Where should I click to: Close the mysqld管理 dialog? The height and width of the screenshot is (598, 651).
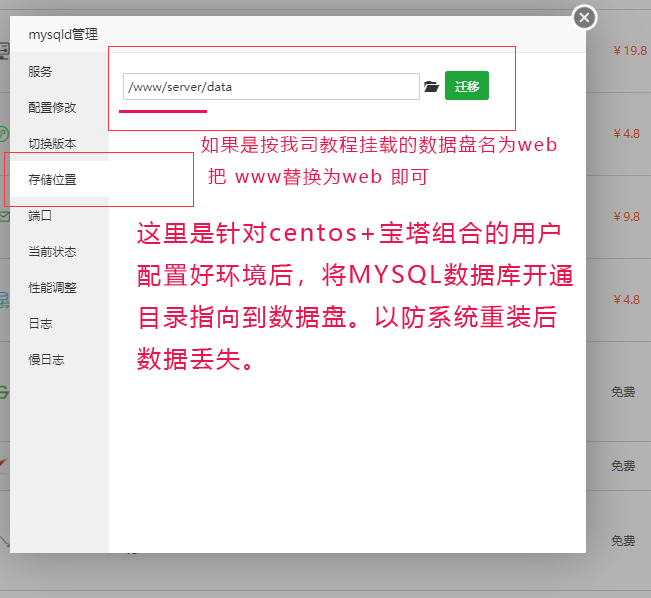(x=584, y=17)
